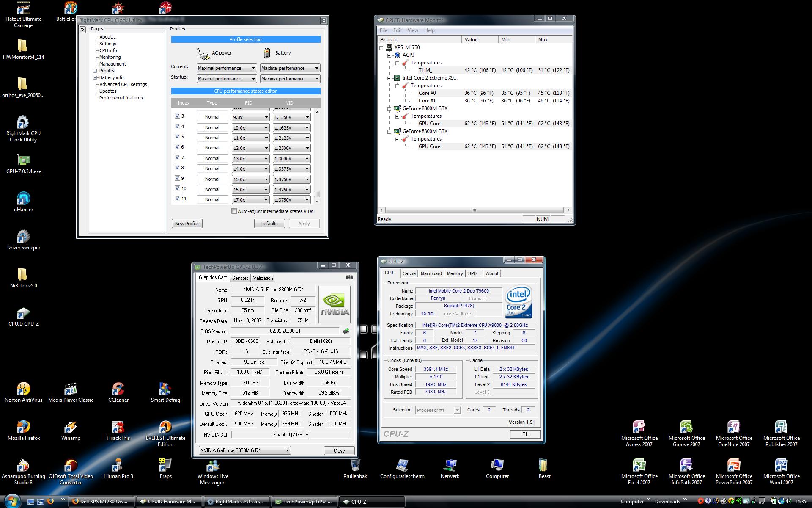This screenshot has height=508, width=812.
Task: Click the CPU-Z OK button
Action: (x=525, y=434)
